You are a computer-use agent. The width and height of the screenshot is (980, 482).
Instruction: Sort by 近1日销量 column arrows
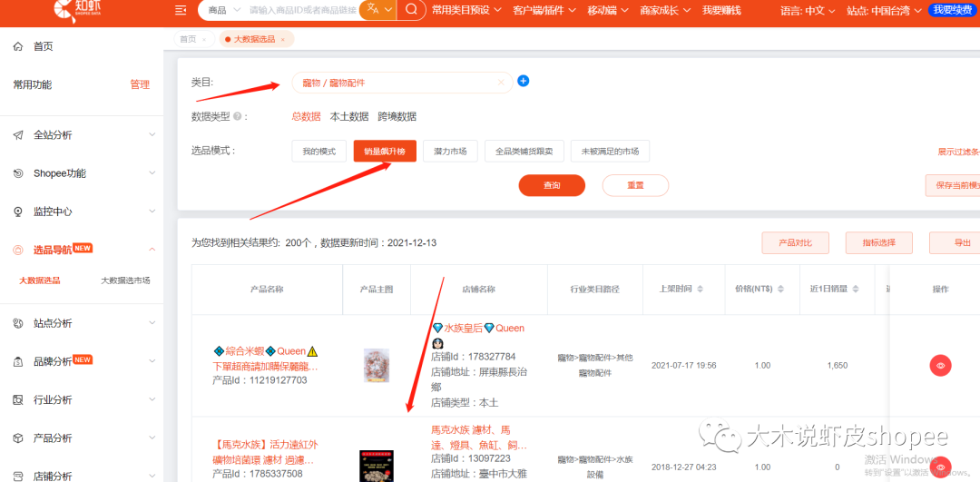[856, 290]
